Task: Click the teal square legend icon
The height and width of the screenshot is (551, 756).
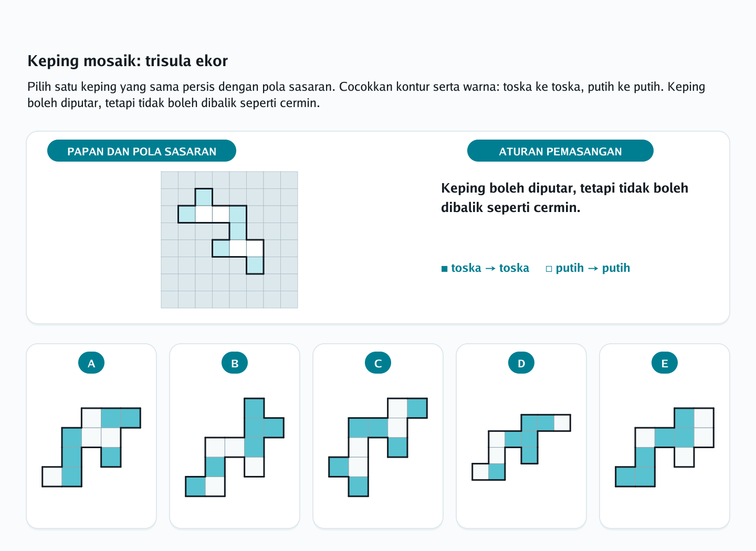Action: [x=445, y=269]
